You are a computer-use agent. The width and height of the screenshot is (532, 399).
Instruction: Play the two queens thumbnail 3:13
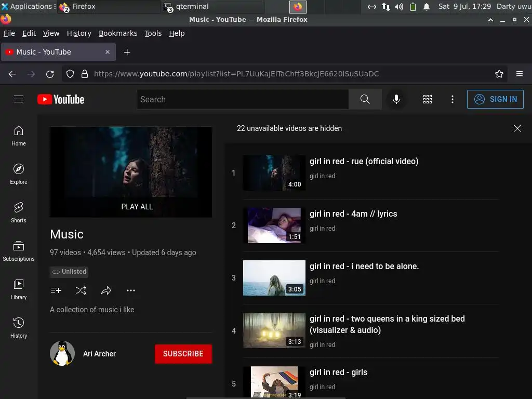[x=274, y=330]
